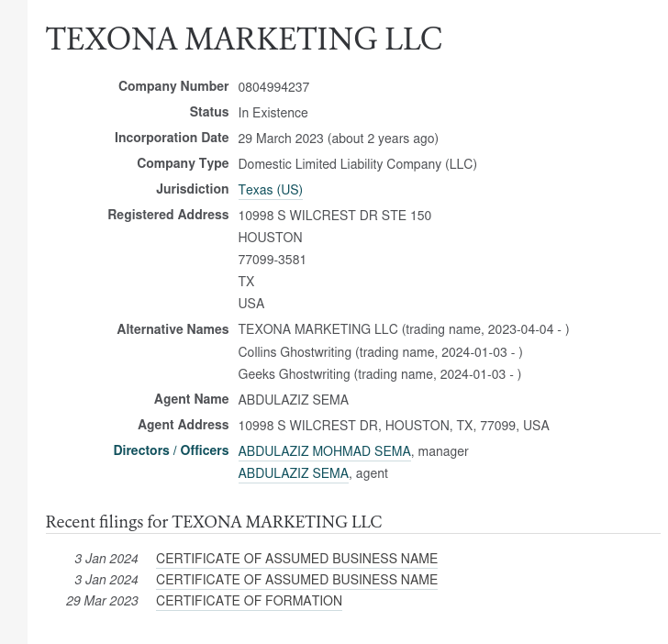Click the Agent Address value text
This screenshot has height=644, width=668.
tap(393, 426)
